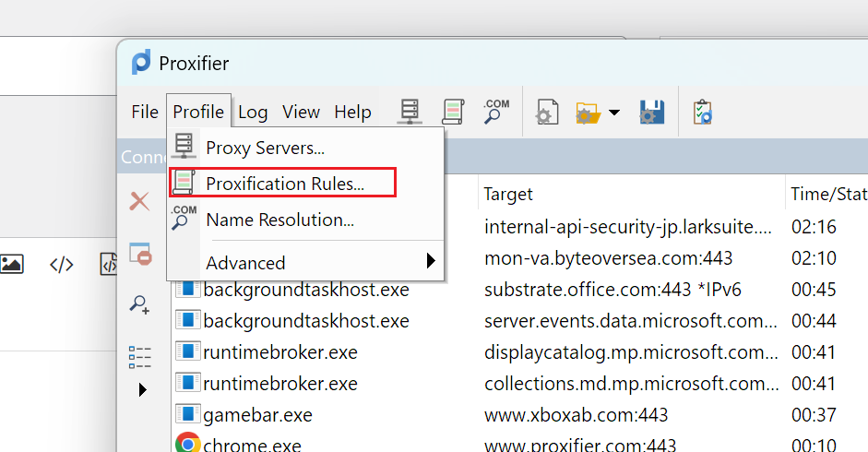The width and height of the screenshot is (868, 452).
Task: Open the Help menu
Action: 352,112
